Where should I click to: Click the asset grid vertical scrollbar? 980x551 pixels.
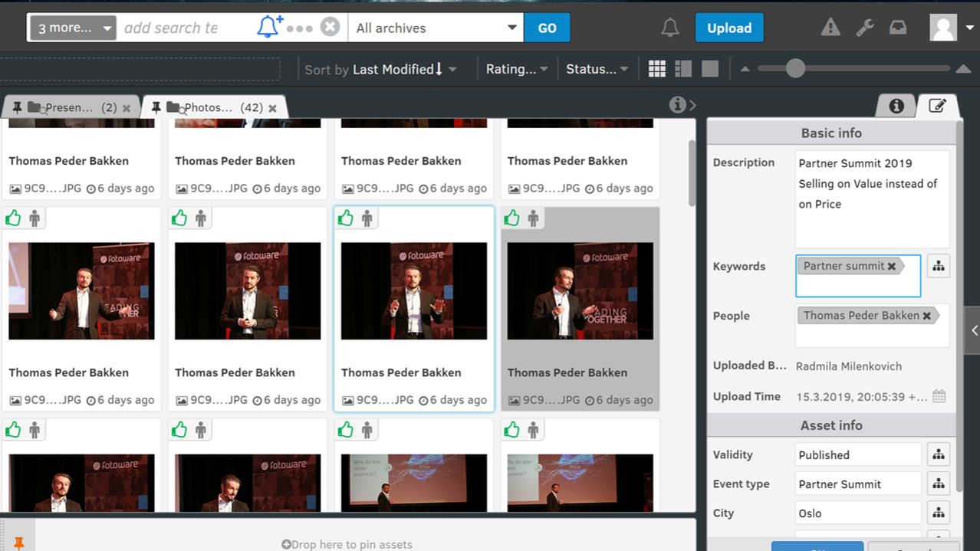coord(692,173)
